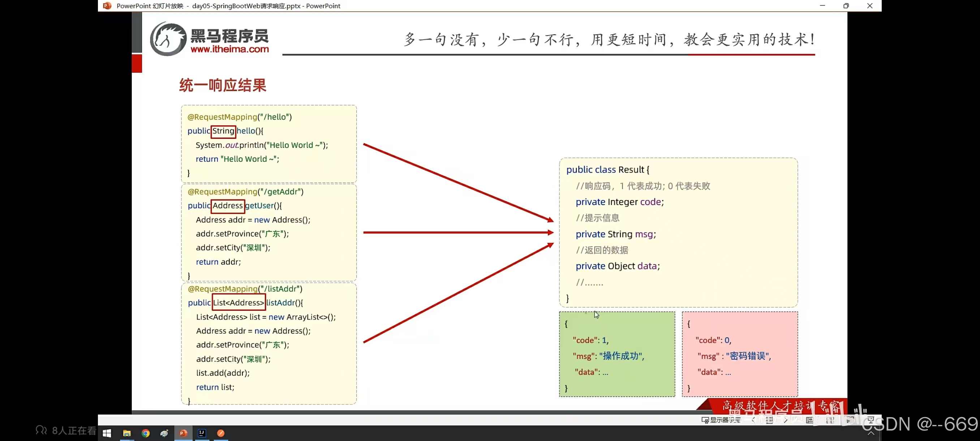Screen dimensions: 980x441
Task: Click the Result class code panel
Action: [678, 232]
